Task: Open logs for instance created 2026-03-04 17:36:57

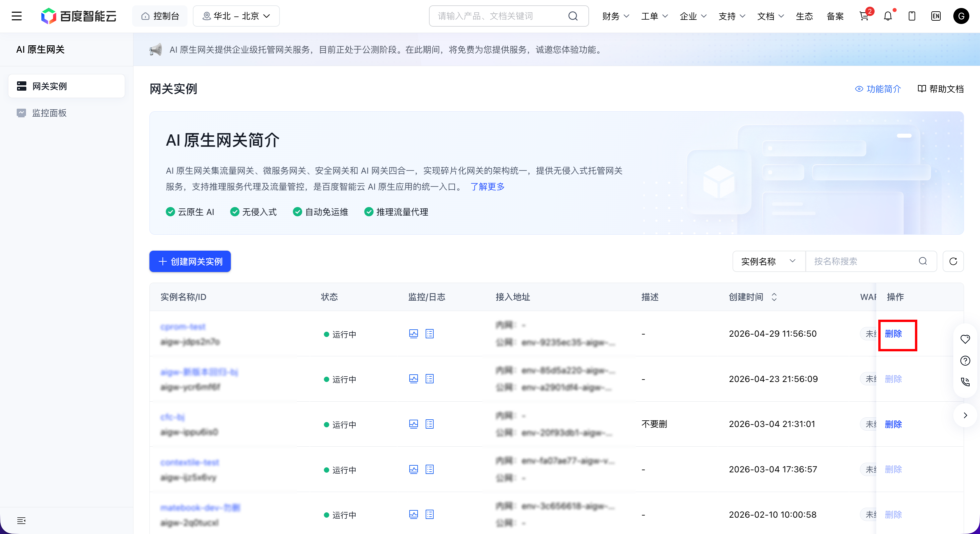Action: (430, 469)
